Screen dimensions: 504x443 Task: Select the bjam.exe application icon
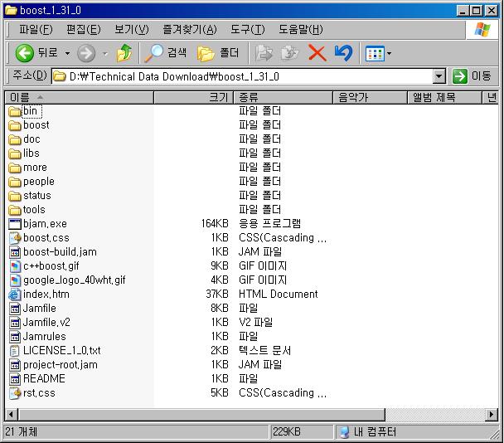pos(15,224)
